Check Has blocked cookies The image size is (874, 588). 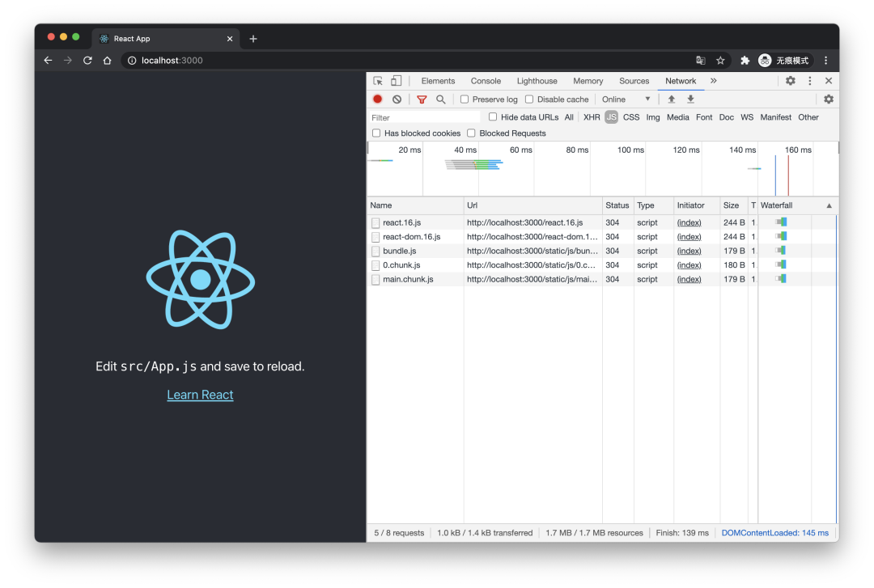pos(376,133)
